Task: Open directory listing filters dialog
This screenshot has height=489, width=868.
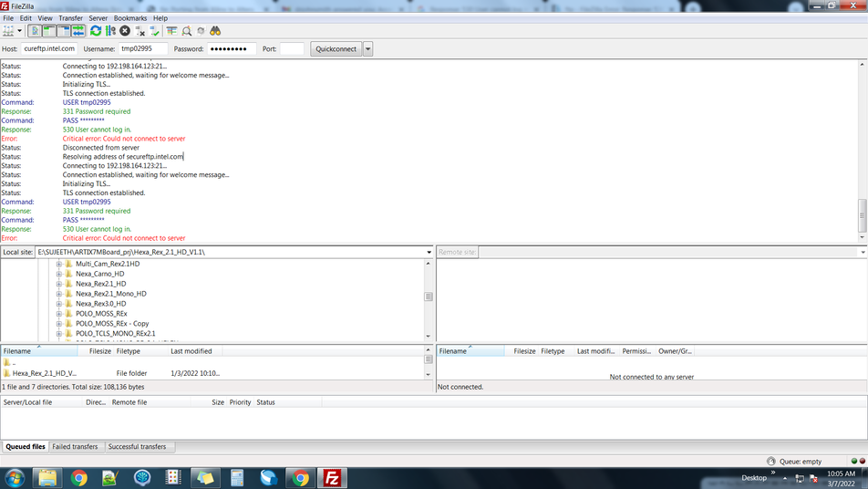Action: click(171, 31)
